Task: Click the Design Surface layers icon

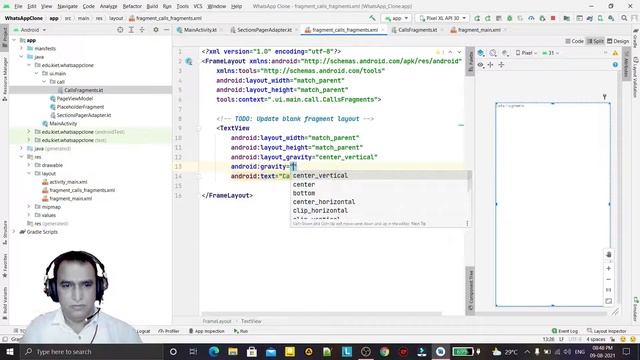Action: (481, 53)
